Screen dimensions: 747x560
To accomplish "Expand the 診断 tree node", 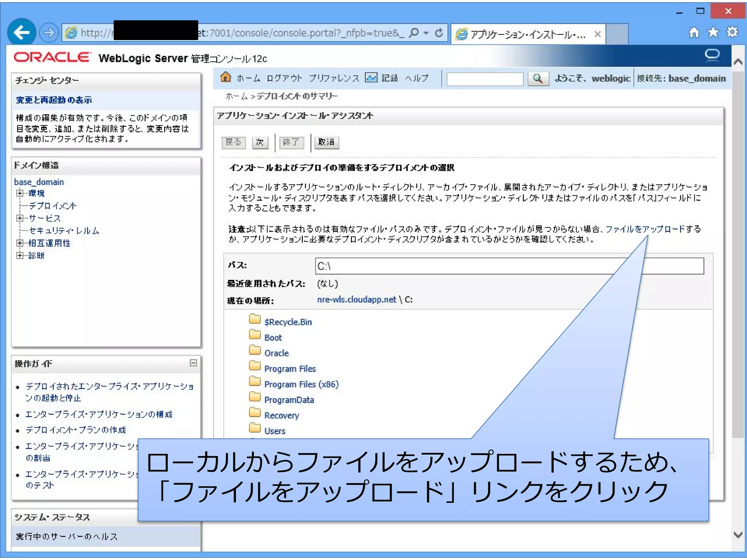I will (20, 255).
